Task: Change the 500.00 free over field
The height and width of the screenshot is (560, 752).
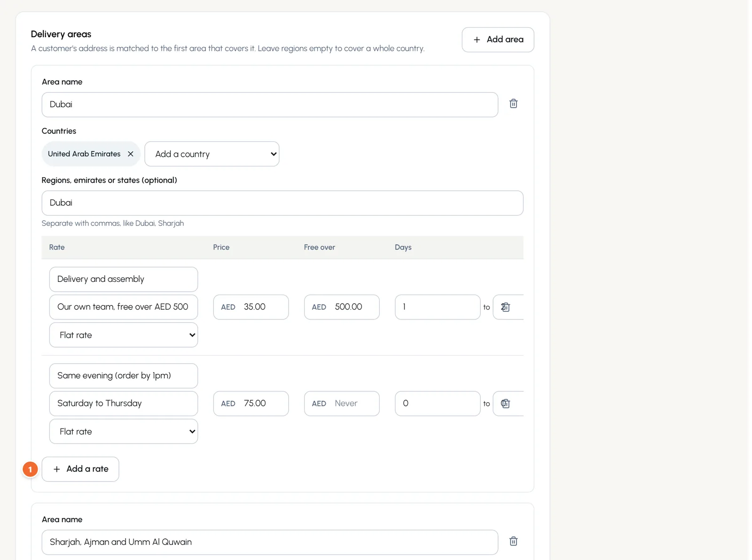Action: pyautogui.click(x=342, y=307)
